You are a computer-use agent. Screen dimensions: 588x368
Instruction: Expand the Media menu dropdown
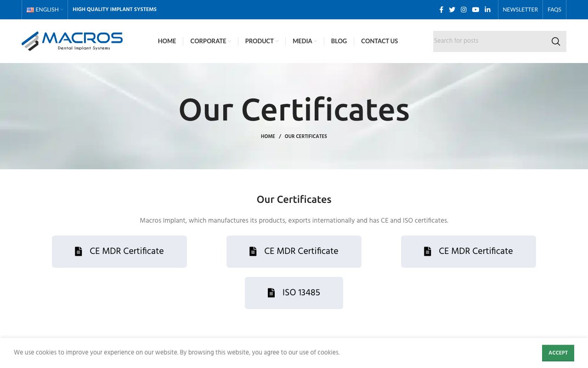(305, 41)
